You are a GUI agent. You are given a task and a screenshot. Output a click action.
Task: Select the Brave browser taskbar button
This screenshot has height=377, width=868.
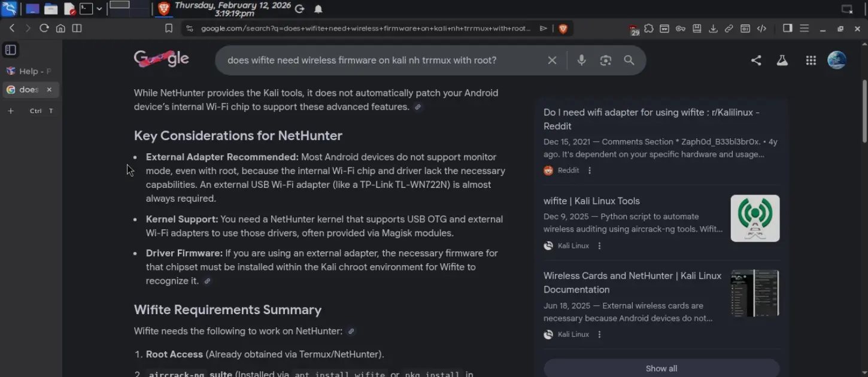tap(163, 8)
